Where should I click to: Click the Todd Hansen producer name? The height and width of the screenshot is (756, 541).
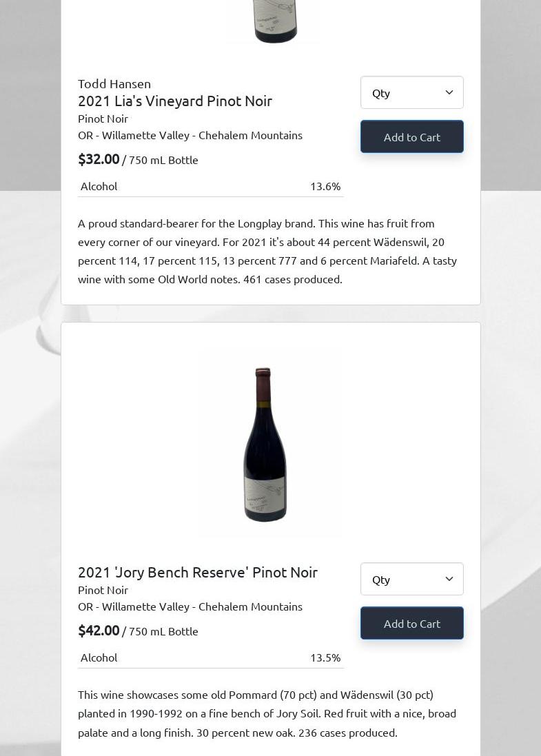click(x=114, y=83)
